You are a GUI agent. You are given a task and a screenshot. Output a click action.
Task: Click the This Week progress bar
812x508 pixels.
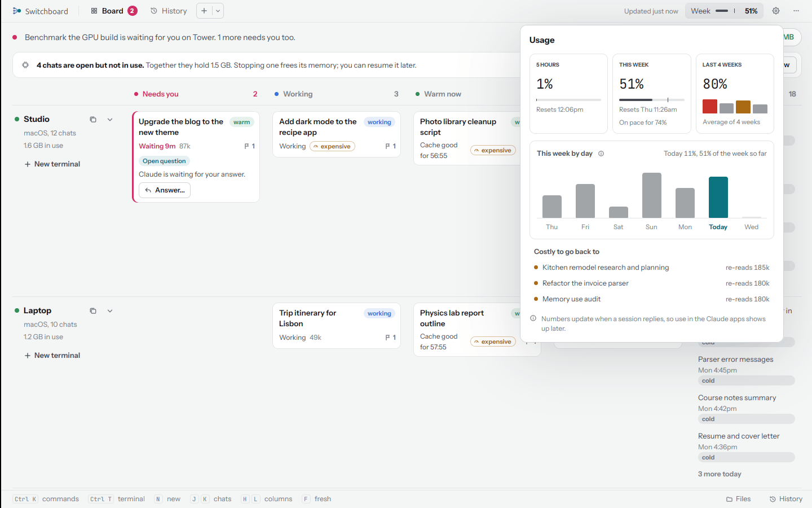[652, 100]
